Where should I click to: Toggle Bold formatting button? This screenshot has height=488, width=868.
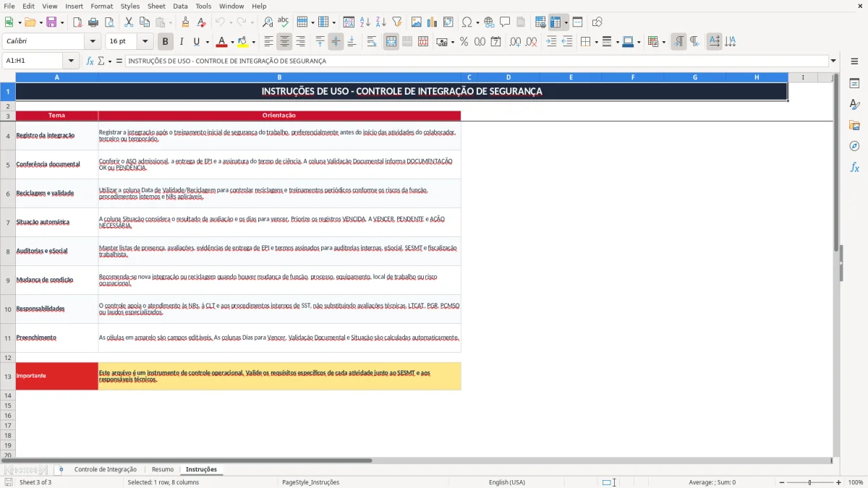pos(166,42)
